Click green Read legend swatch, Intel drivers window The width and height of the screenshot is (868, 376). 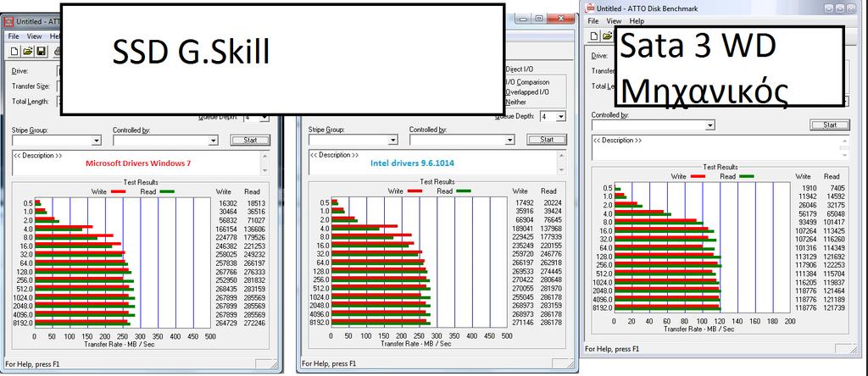coord(464,191)
